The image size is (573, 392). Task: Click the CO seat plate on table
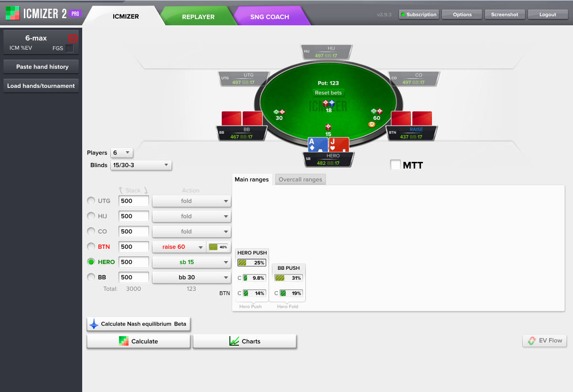pyautogui.click(x=414, y=78)
